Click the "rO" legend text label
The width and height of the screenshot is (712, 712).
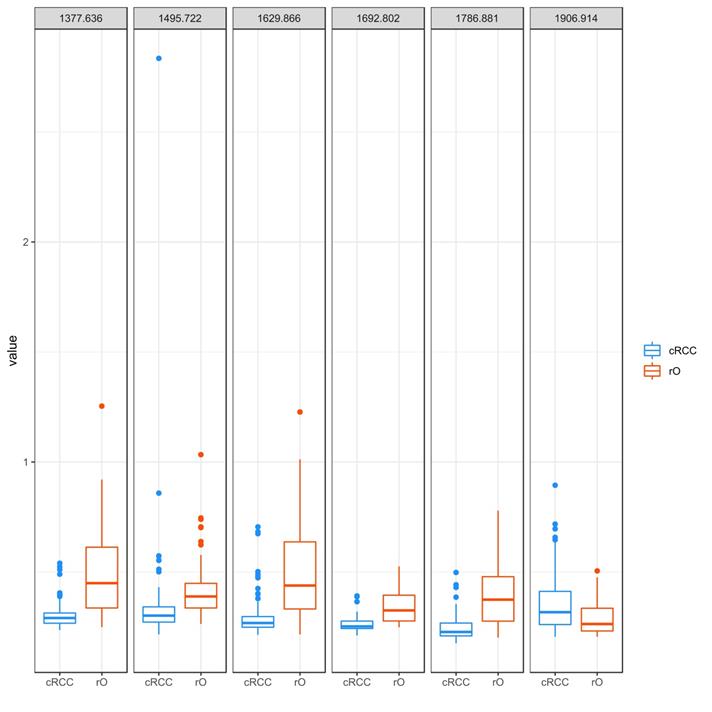678,371
